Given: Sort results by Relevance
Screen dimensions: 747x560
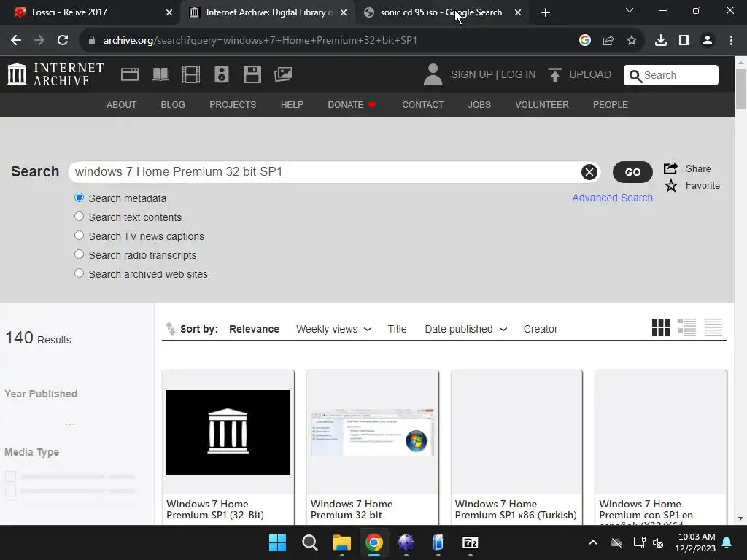Looking at the screenshot, I should click(x=254, y=329).
